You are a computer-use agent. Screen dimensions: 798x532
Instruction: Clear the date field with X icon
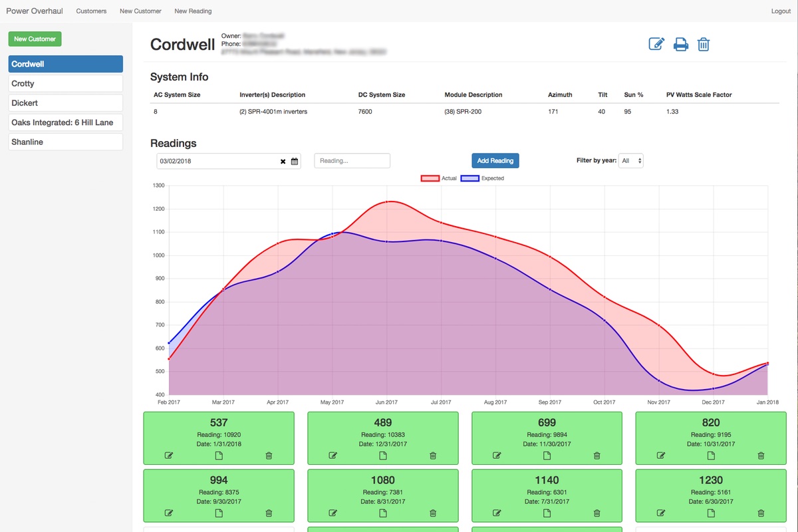pyautogui.click(x=283, y=161)
